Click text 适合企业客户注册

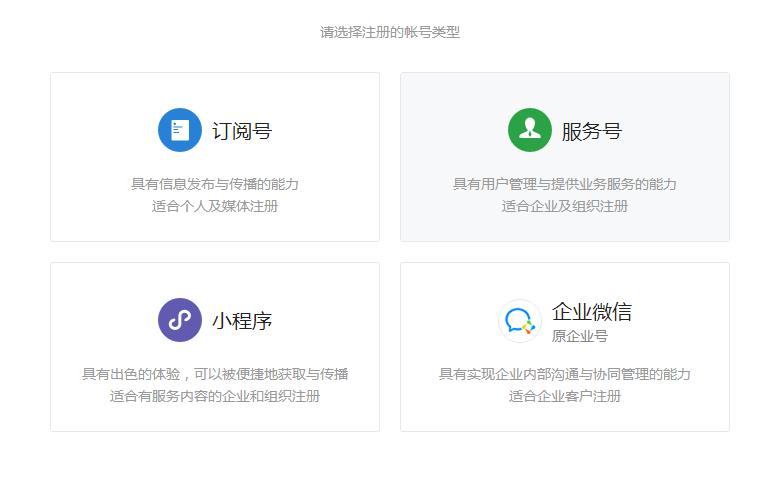565,396
